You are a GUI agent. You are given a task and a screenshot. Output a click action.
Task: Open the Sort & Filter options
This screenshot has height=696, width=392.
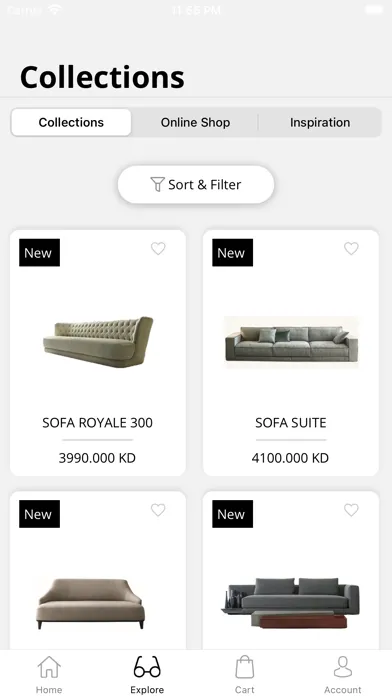click(x=196, y=185)
